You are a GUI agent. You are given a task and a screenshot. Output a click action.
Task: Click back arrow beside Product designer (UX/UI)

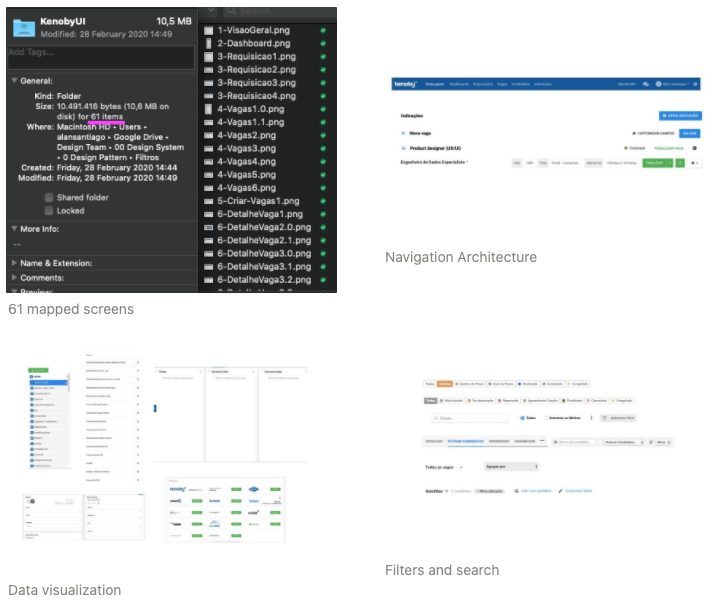403,147
